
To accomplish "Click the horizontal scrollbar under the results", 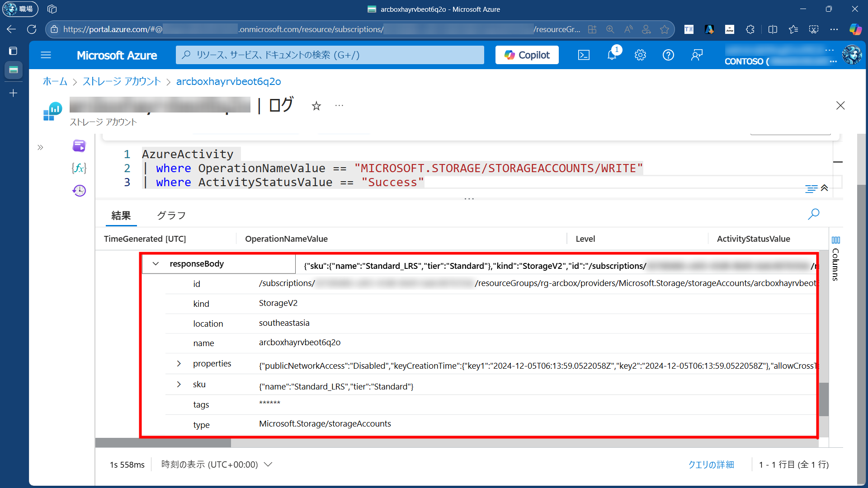I will (x=163, y=443).
